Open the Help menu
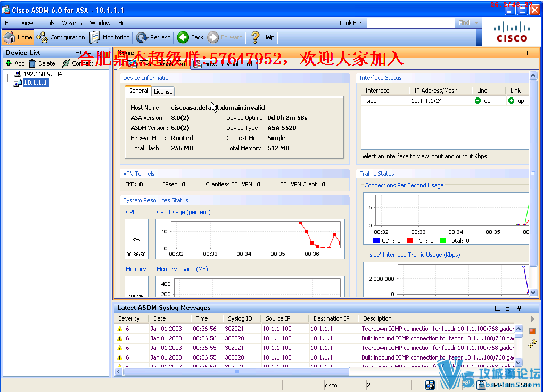The height and width of the screenshot is (392, 543). (124, 23)
